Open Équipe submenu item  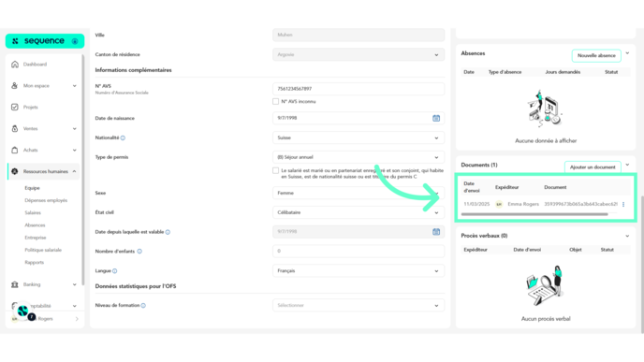32,188
